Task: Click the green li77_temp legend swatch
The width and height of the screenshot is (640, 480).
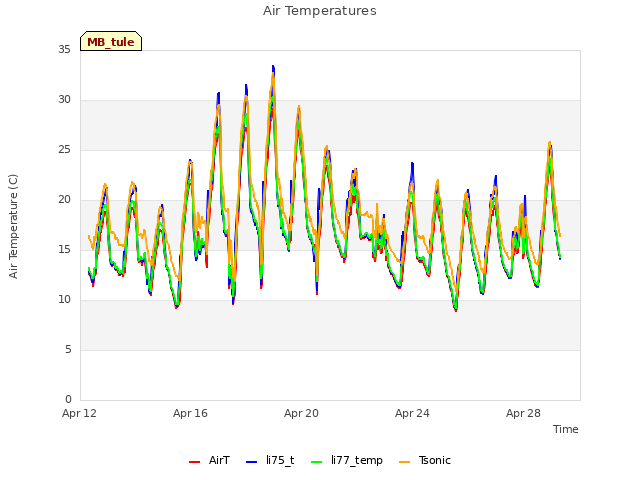Action: [x=317, y=462]
